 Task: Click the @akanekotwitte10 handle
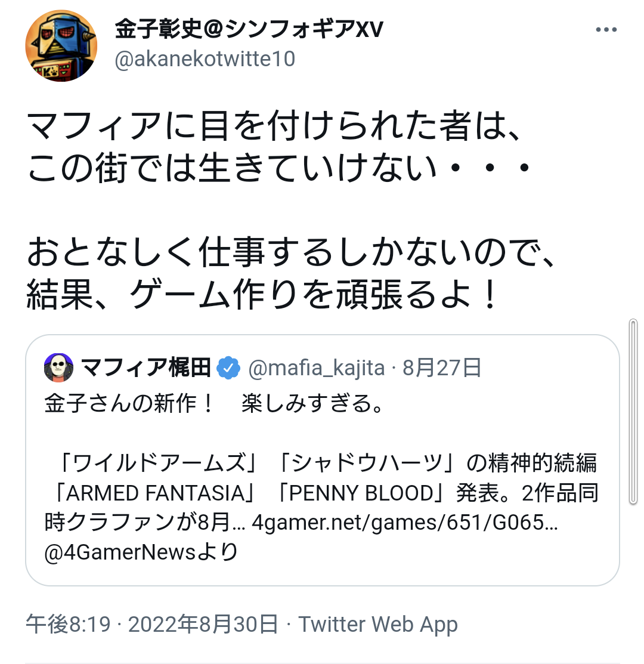click(x=205, y=59)
